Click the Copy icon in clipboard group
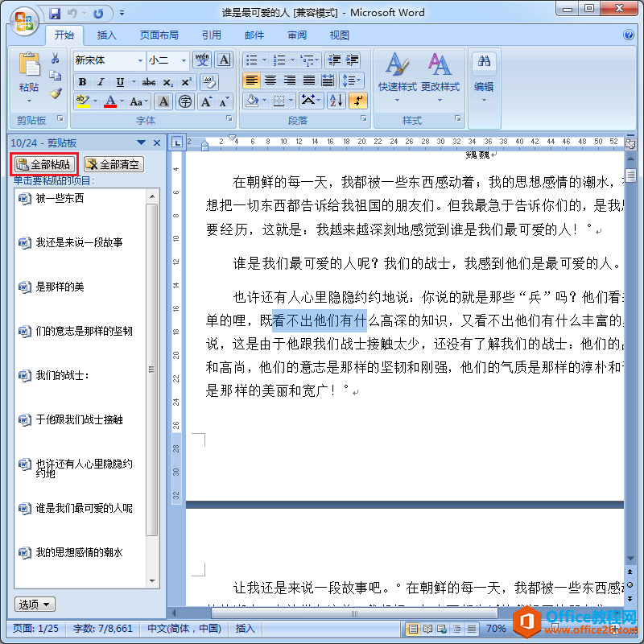This screenshot has height=644, width=644. pyautogui.click(x=56, y=76)
